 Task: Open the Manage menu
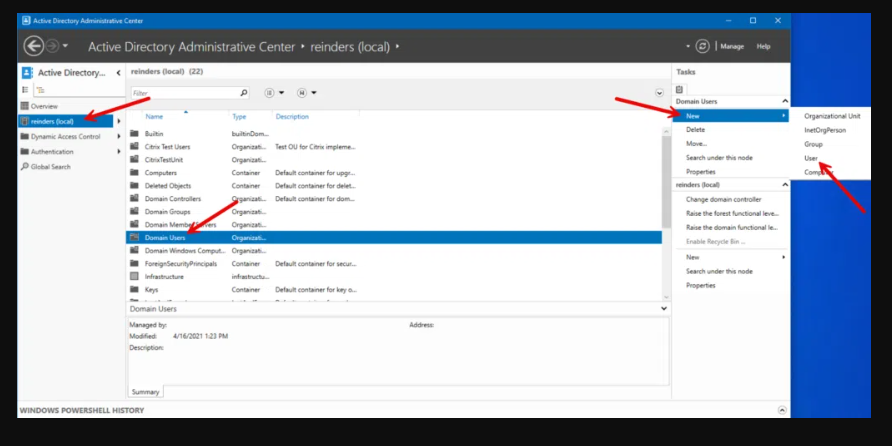(x=732, y=46)
